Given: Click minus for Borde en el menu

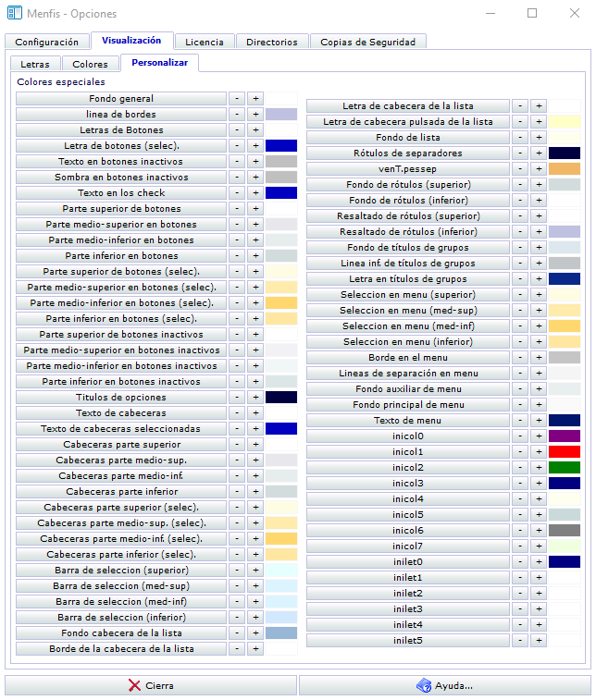Looking at the screenshot, I should [520, 358].
